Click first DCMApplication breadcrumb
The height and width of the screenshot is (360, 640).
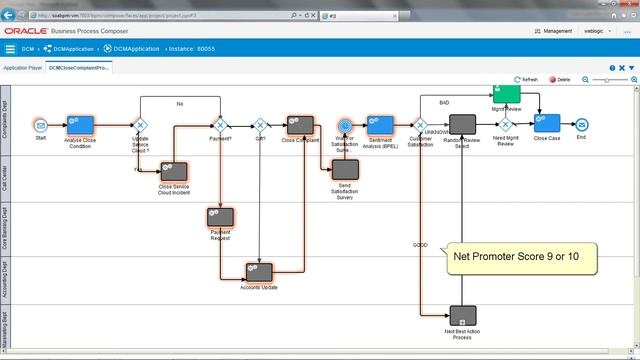click(x=69, y=49)
